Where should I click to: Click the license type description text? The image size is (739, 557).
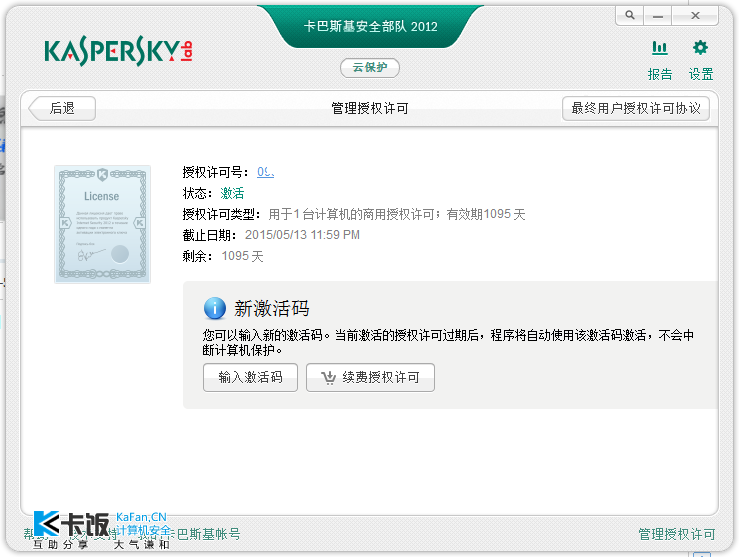coord(396,214)
